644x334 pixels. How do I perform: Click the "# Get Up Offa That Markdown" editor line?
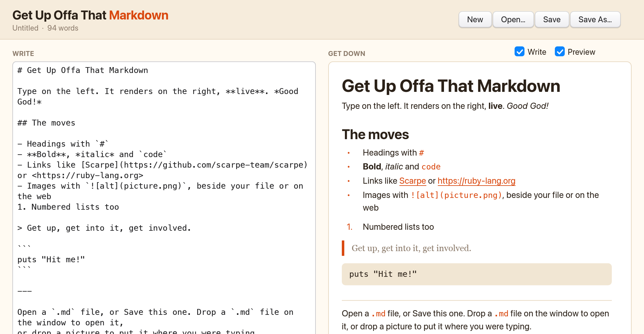coord(83,70)
